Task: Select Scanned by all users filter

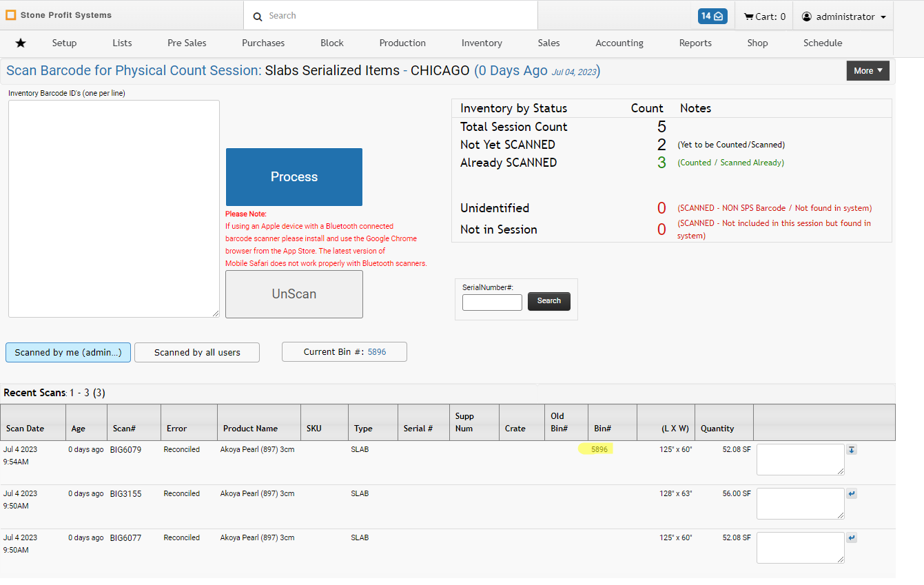Action: [x=197, y=352]
